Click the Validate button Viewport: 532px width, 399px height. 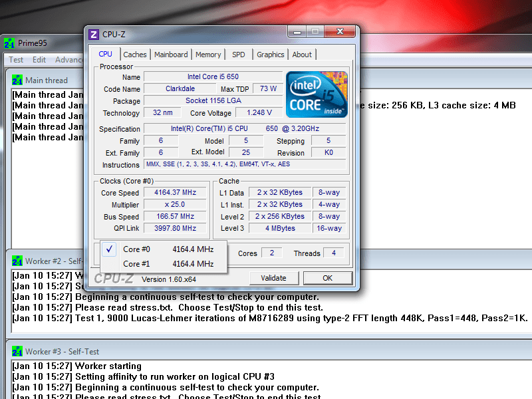273,278
